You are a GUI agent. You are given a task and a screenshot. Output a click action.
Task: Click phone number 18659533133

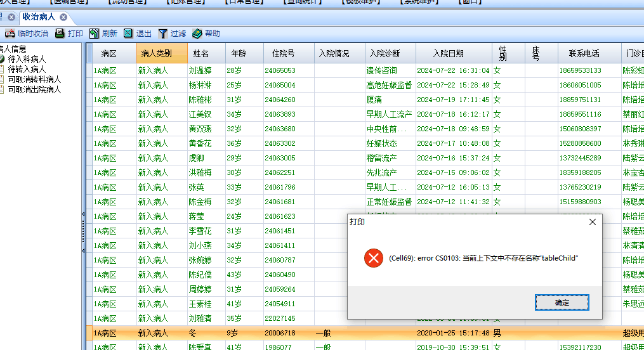coord(580,70)
